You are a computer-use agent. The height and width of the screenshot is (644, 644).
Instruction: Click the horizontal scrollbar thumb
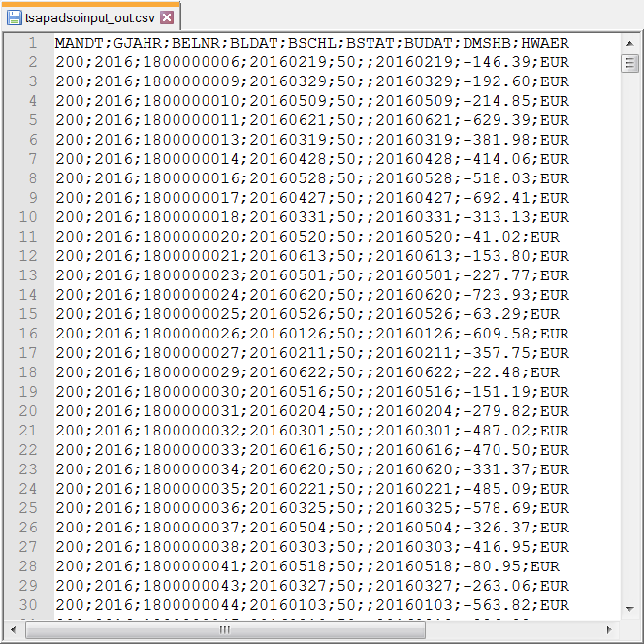(x=225, y=629)
